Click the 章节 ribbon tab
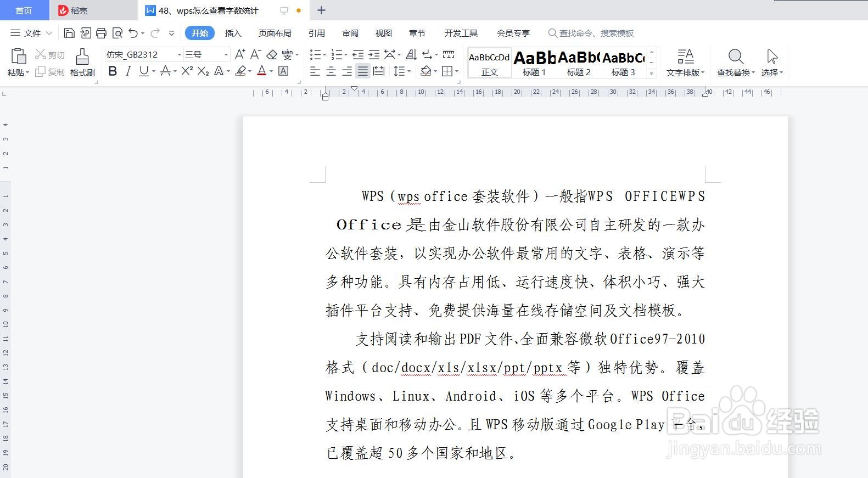Viewport: 868px width, 478px height. coord(417,33)
